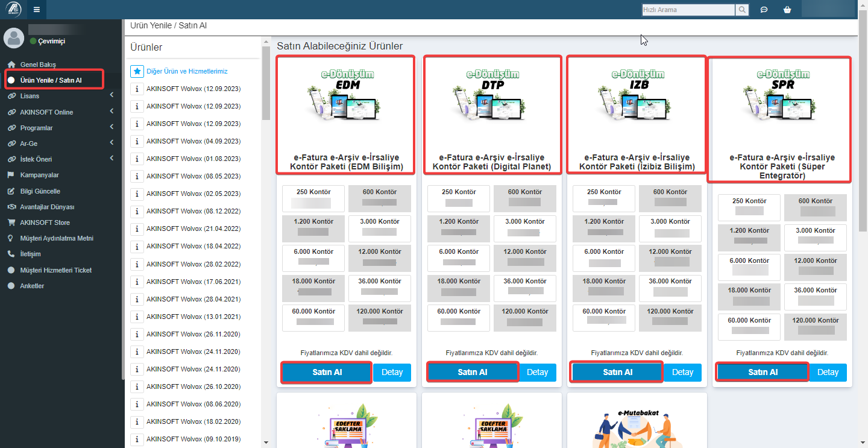The image size is (868, 448).
Task: Expand the Programlar menu chevron
Action: click(x=112, y=127)
